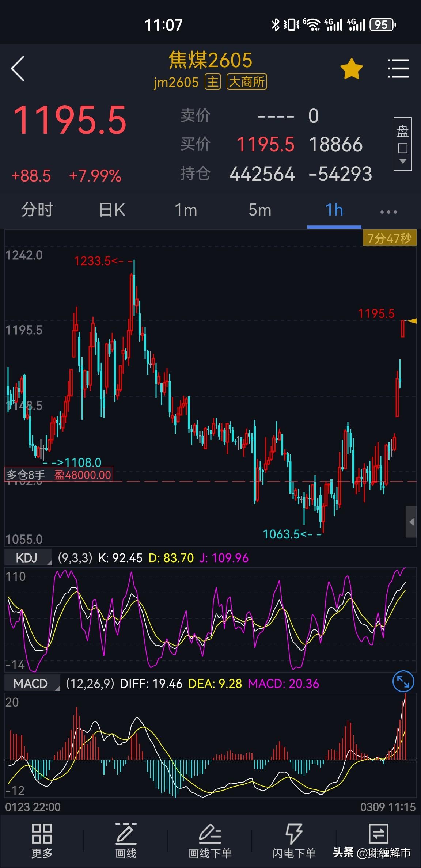Image resolution: width=421 pixels, height=868 pixels.
Task: Click the +88.5 price change value
Action: pos(31,176)
